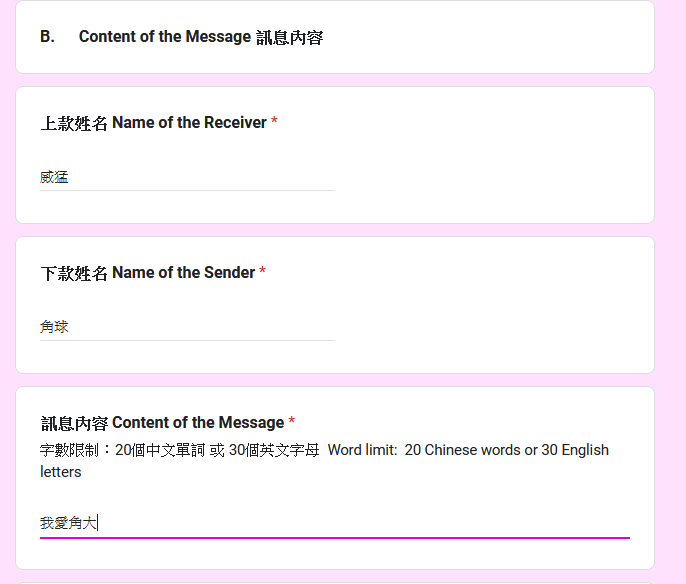Image resolution: width=686 pixels, height=584 pixels.
Task: Place the cursor in the entered text 角球
Action: pyautogui.click(x=54, y=327)
